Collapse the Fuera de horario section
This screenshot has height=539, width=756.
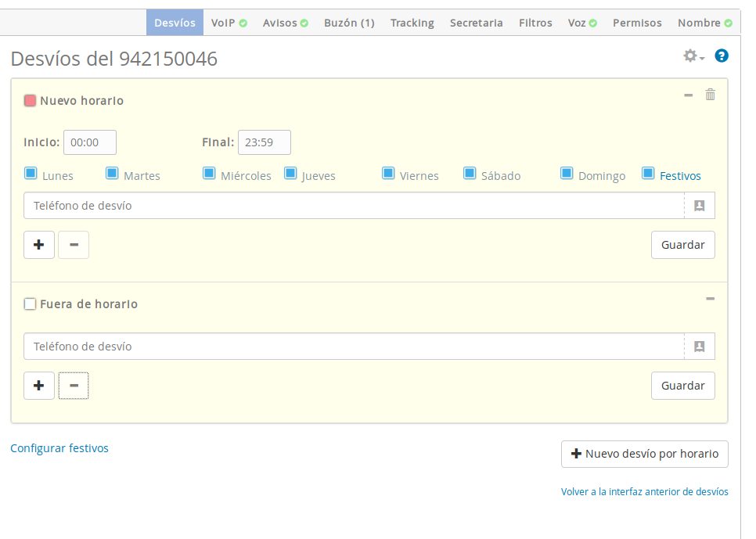pyautogui.click(x=710, y=298)
